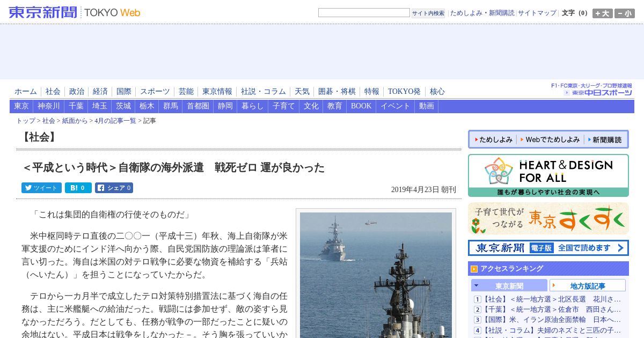Open the 国際 navigation item
This screenshot has height=338, width=644.
(x=124, y=92)
